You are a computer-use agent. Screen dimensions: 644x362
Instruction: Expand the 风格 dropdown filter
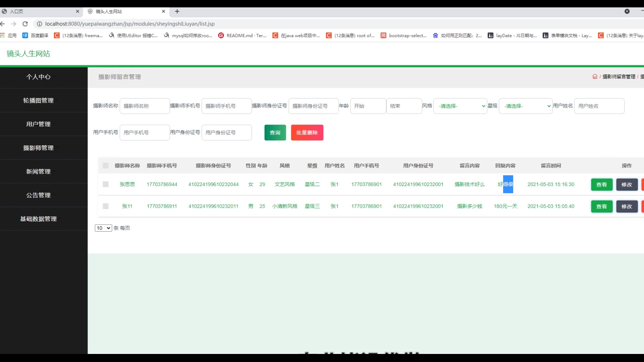tap(460, 106)
